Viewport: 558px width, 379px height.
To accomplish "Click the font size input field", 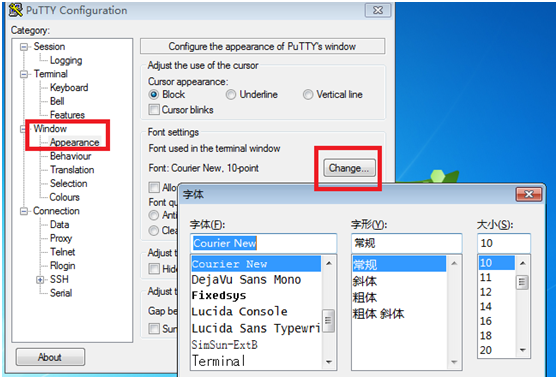I will (504, 243).
